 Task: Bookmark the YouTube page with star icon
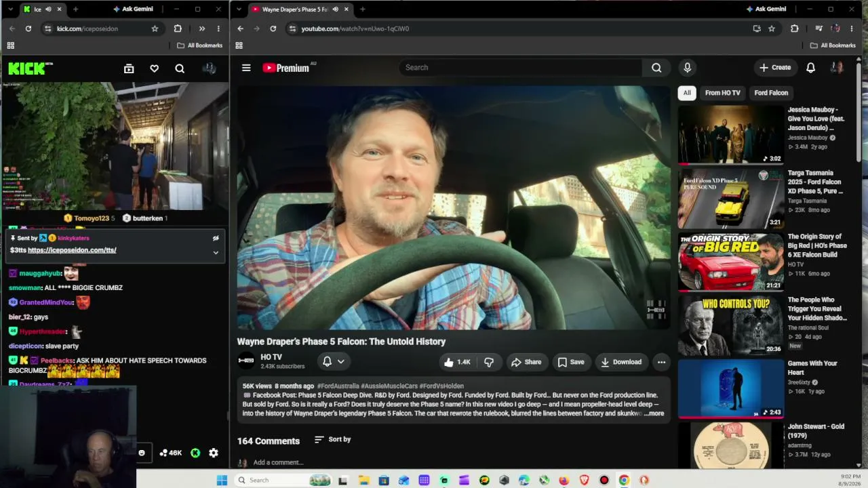(x=772, y=28)
